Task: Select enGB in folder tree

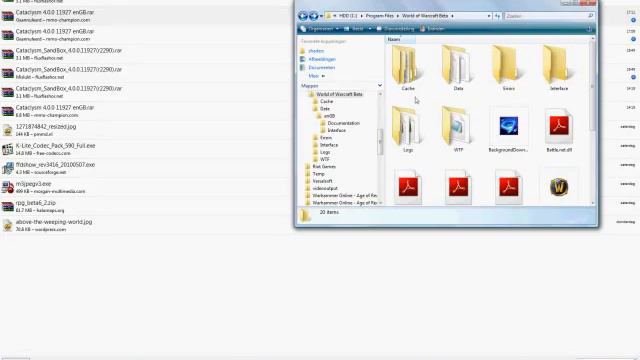Action: (329, 116)
